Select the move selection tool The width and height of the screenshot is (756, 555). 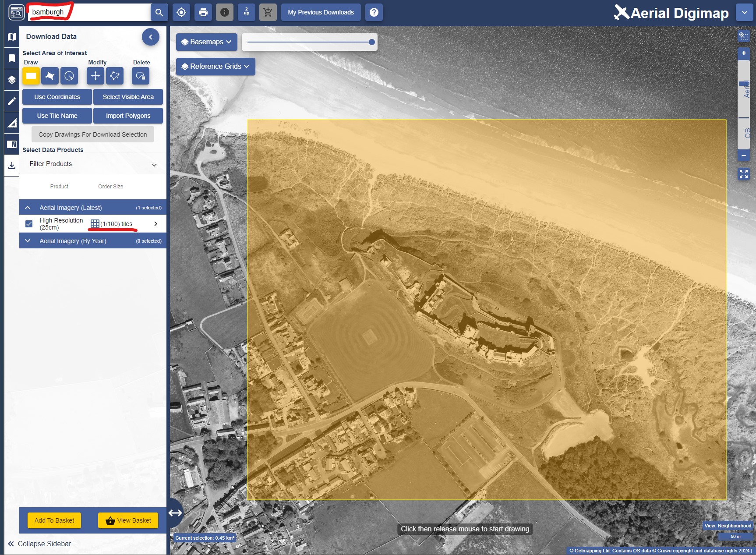point(95,76)
